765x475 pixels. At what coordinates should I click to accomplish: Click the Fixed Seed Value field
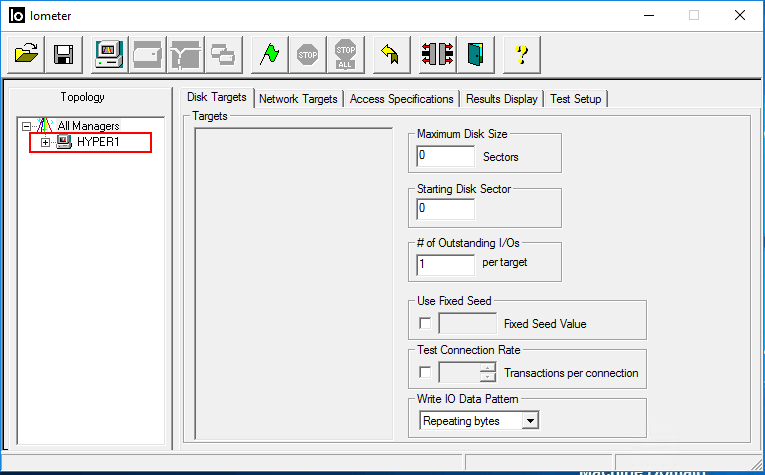tap(467, 323)
